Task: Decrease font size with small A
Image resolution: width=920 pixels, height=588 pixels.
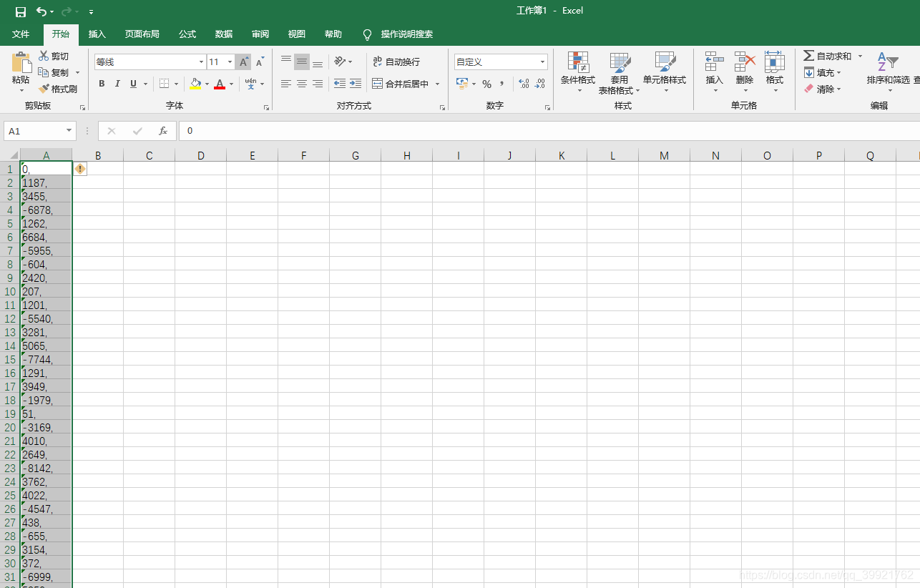Action: pyautogui.click(x=259, y=62)
